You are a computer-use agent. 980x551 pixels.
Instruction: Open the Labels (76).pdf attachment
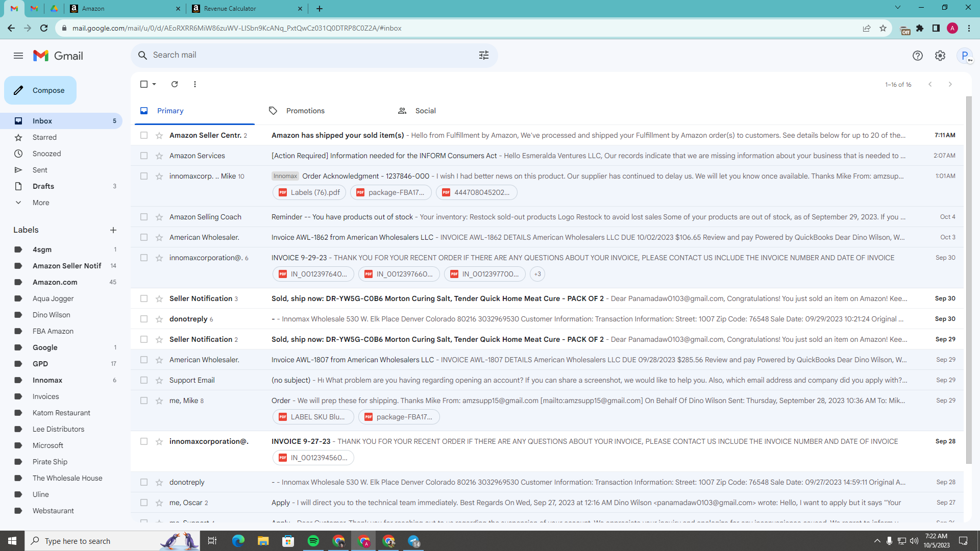(309, 192)
